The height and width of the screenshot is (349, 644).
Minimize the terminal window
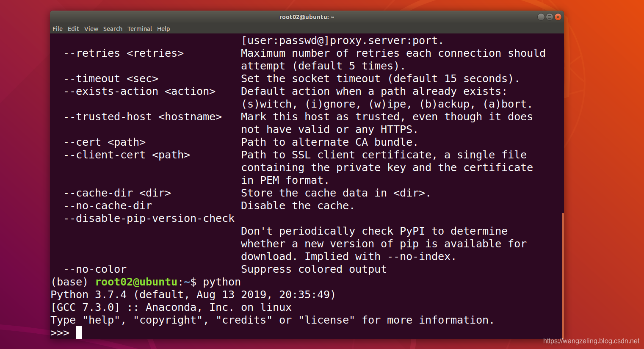(541, 17)
